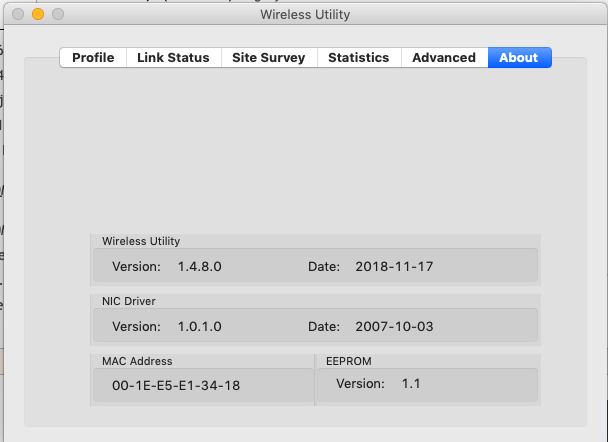Click the NIC Driver section heading

pos(129,300)
